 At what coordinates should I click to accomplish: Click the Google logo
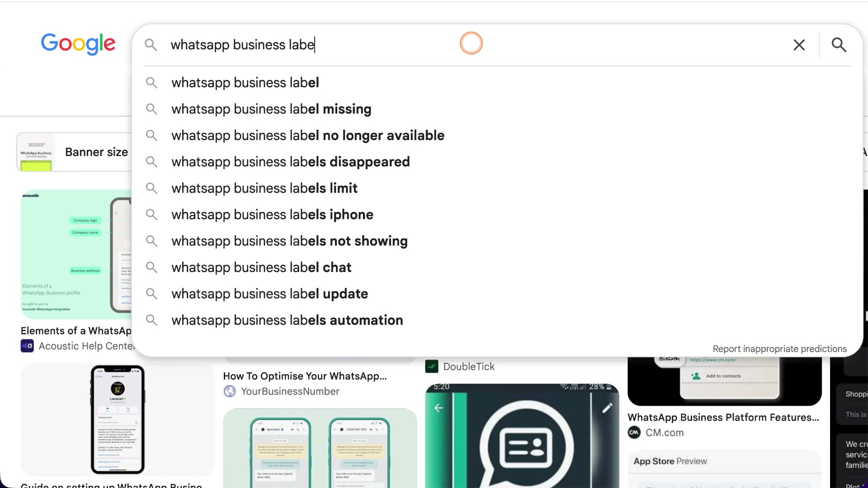coord(78,44)
